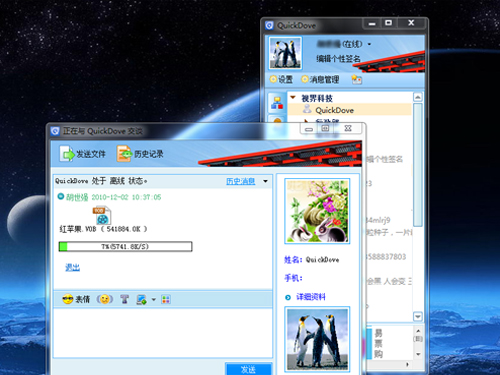This screenshot has height=375, width=500.
Task: Open Message Management in main window
Action: tap(320, 79)
